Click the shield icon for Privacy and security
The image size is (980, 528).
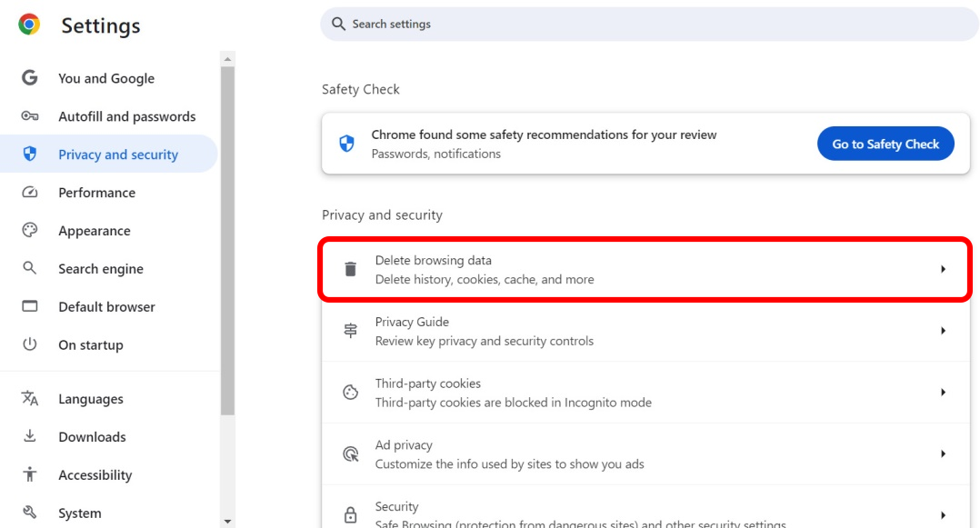tap(29, 154)
